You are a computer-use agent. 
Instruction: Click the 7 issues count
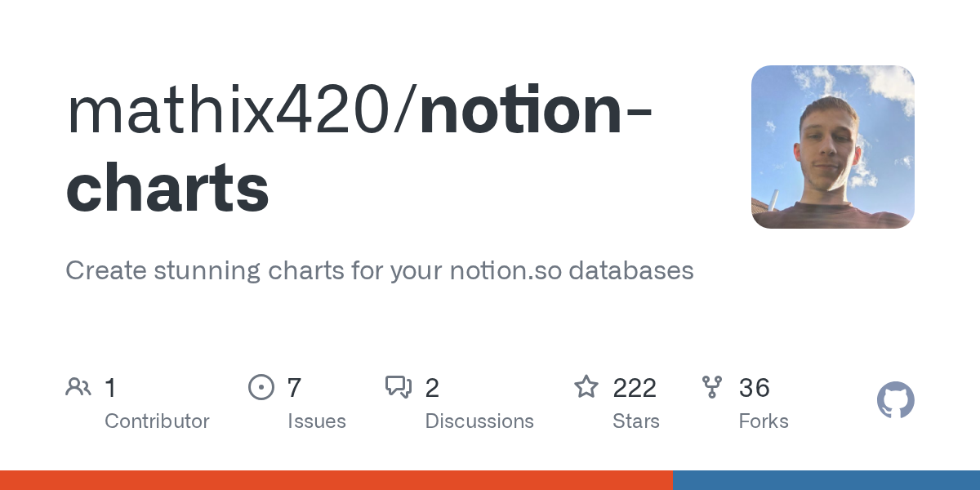coord(295,388)
